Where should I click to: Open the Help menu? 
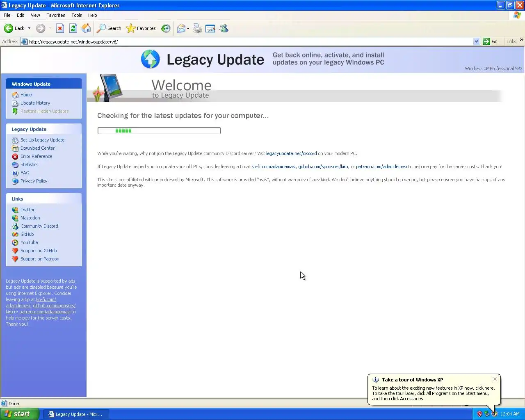[x=93, y=15]
